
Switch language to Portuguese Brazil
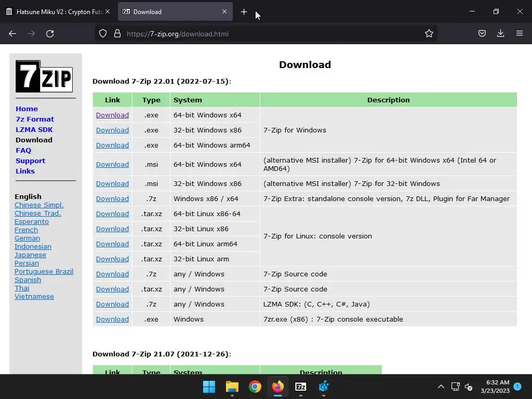click(x=44, y=271)
